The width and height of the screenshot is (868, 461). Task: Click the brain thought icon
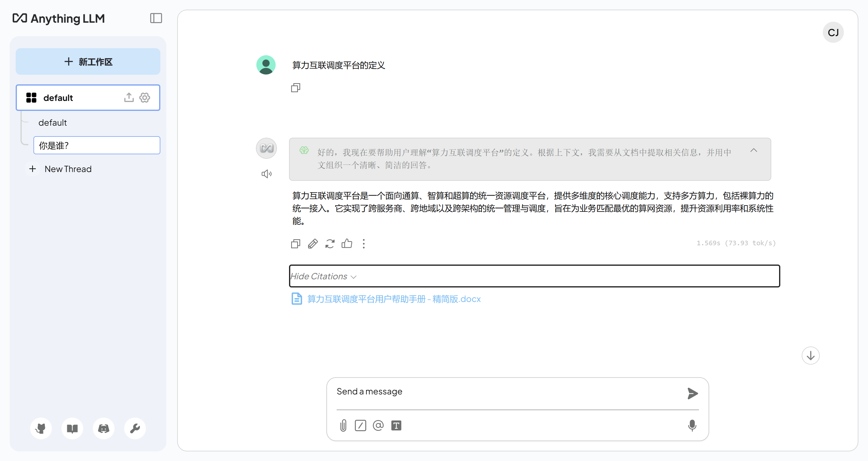click(x=304, y=150)
